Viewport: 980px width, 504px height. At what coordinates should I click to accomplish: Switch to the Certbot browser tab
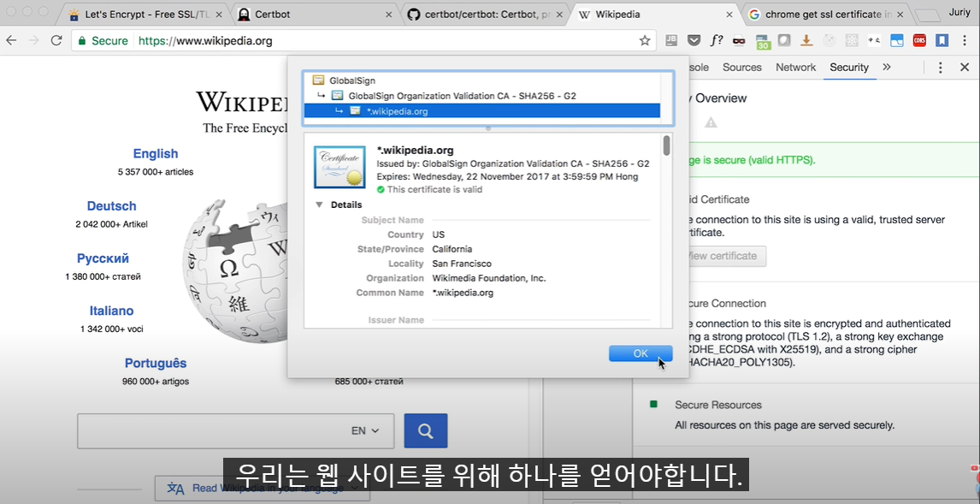pos(316,15)
